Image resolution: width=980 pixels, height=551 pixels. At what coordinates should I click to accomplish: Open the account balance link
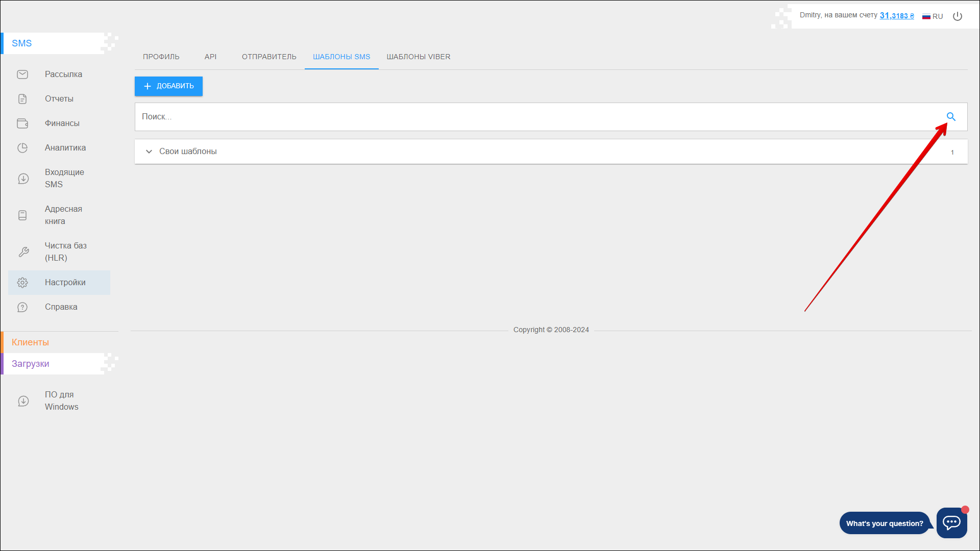896,16
